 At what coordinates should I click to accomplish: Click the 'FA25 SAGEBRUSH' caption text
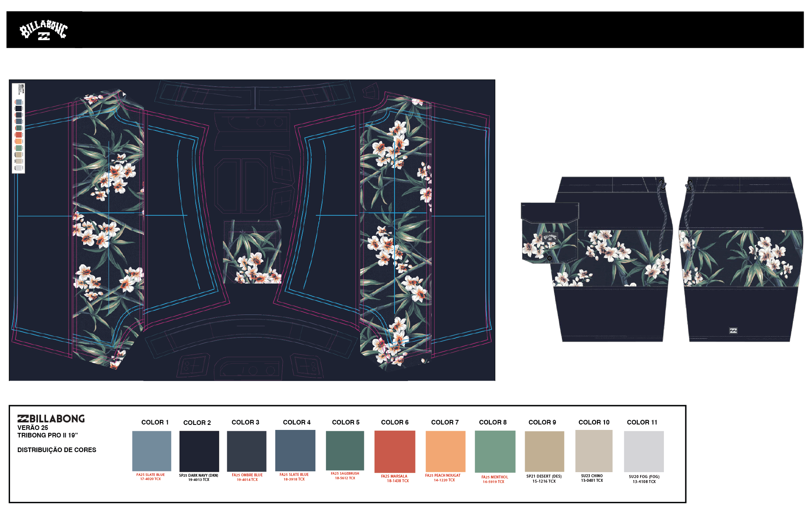[345, 474]
